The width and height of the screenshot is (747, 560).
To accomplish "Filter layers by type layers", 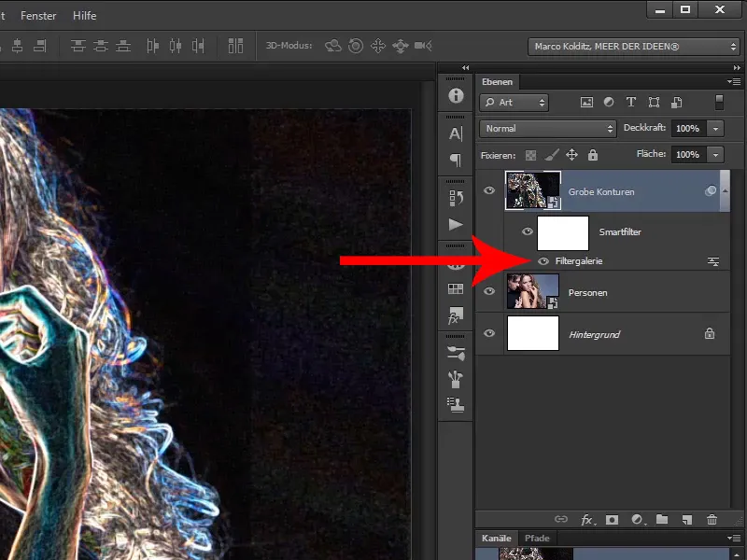I will 631,103.
